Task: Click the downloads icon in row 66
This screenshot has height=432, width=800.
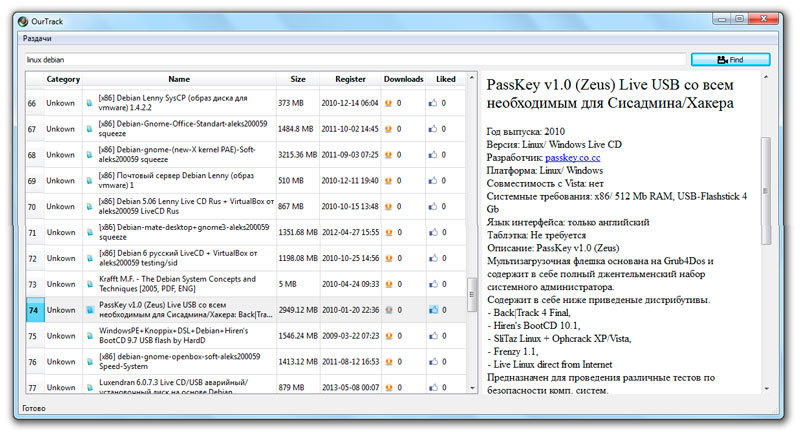Action: pos(388,103)
